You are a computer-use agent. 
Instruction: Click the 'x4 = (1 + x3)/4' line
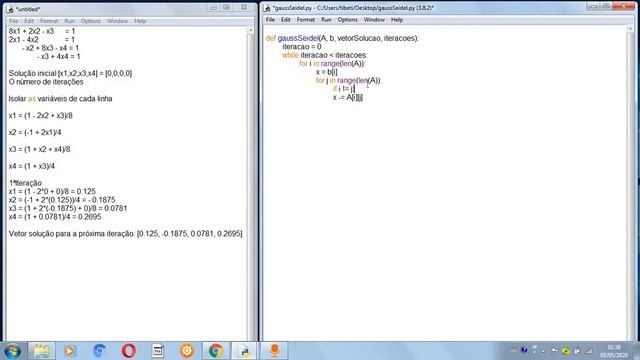pos(31,166)
